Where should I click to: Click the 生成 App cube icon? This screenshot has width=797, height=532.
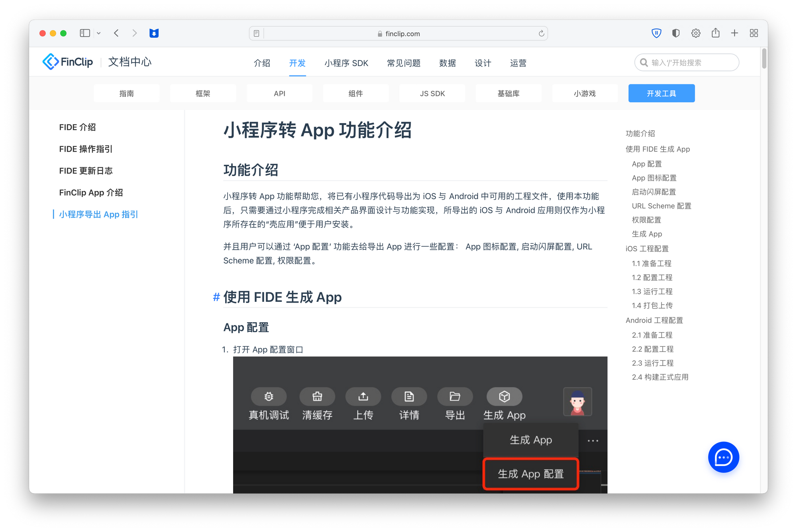click(505, 396)
